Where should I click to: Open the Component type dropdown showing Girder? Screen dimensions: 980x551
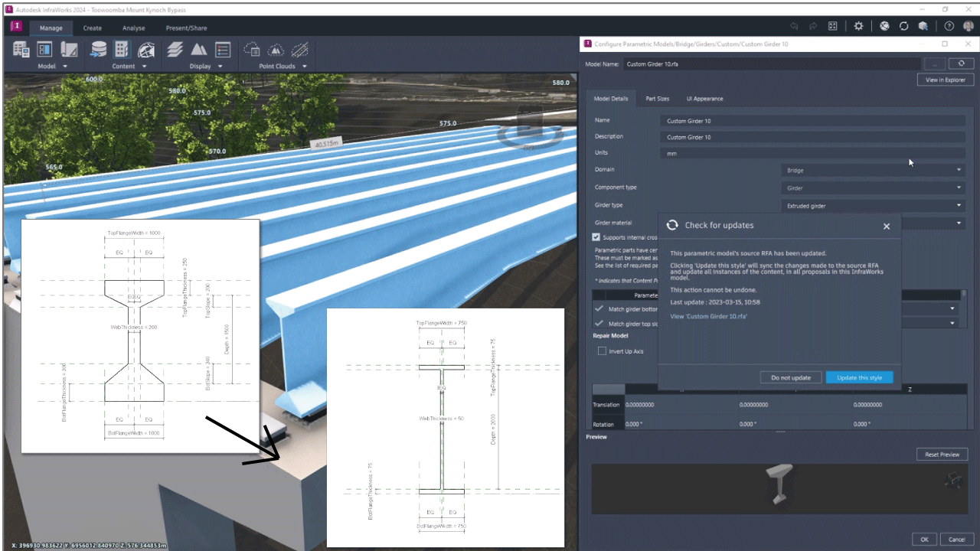[x=873, y=187]
